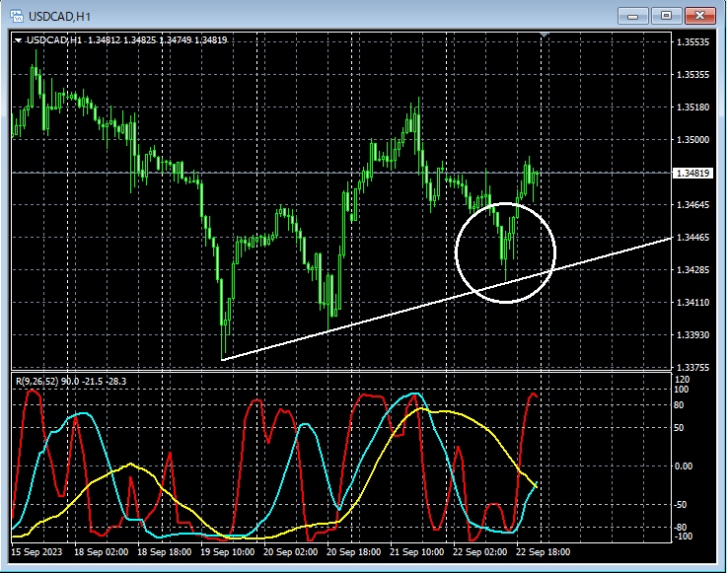The image size is (728, 573).
Task: Click the 1.35180 price scale label
Action: pyautogui.click(x=692, y=107)
